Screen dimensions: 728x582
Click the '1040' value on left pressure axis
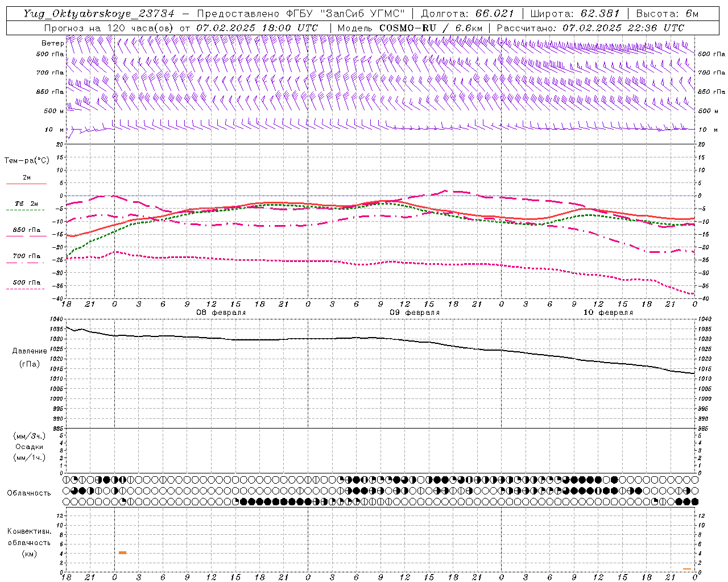[x=57, y=319]
